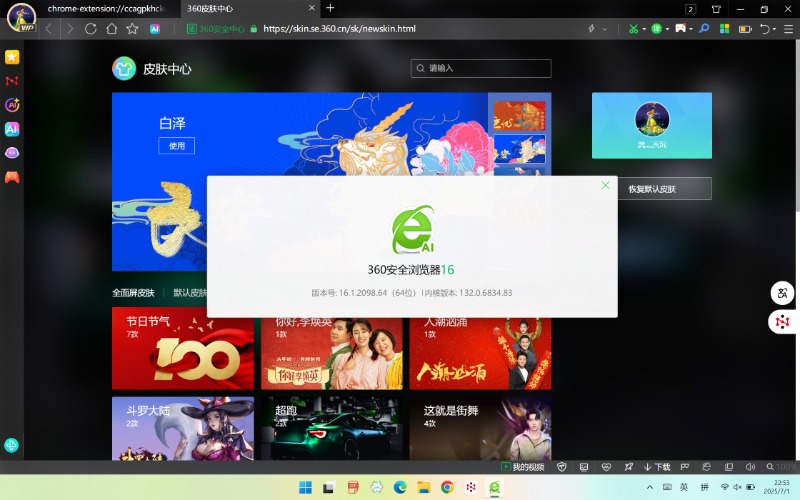Select the second blue banner thumbnail

pyautogui.click(x=519, y=148)
